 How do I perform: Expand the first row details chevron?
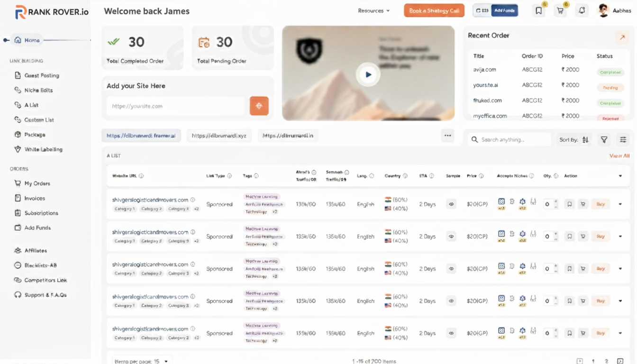coord(620,204)
